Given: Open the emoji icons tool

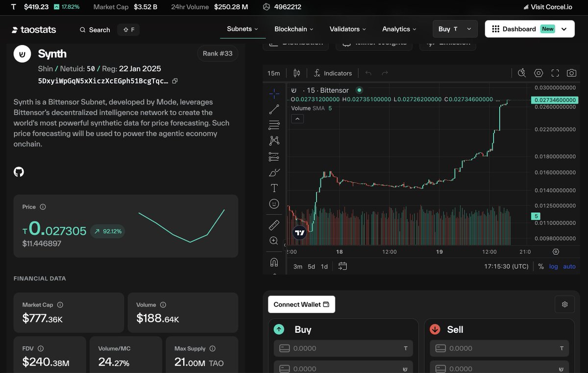Looking at the screenshot, I should [274, 203].
